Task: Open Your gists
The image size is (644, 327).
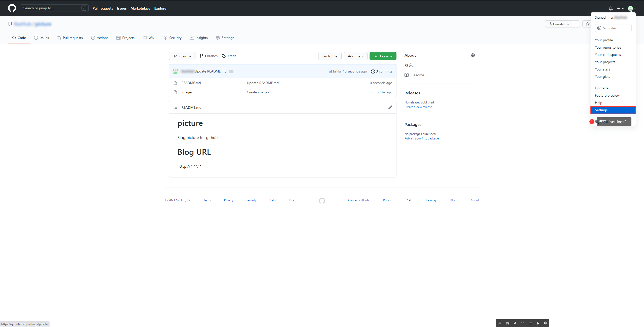Action: click(613, 77)
